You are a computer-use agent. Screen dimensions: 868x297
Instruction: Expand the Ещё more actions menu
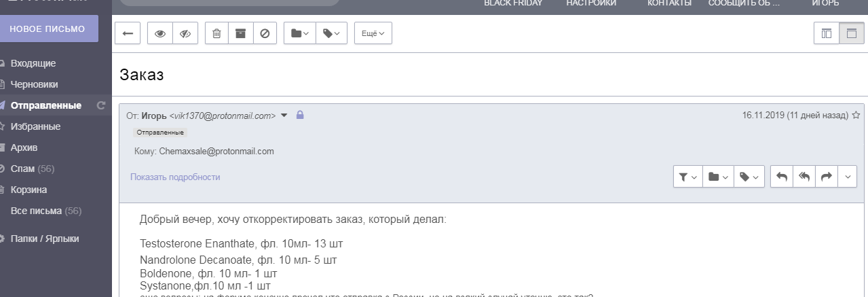[373, 33]
